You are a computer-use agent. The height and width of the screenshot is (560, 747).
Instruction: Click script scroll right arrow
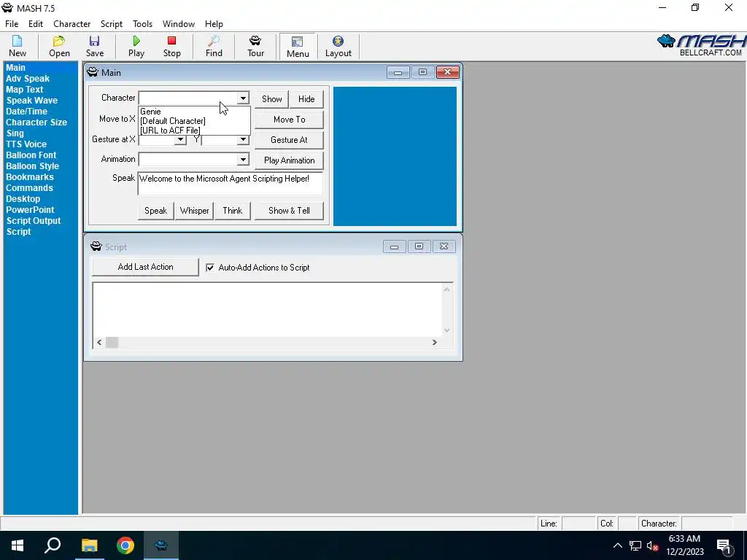pyautogui.click(x=435, y=343)
